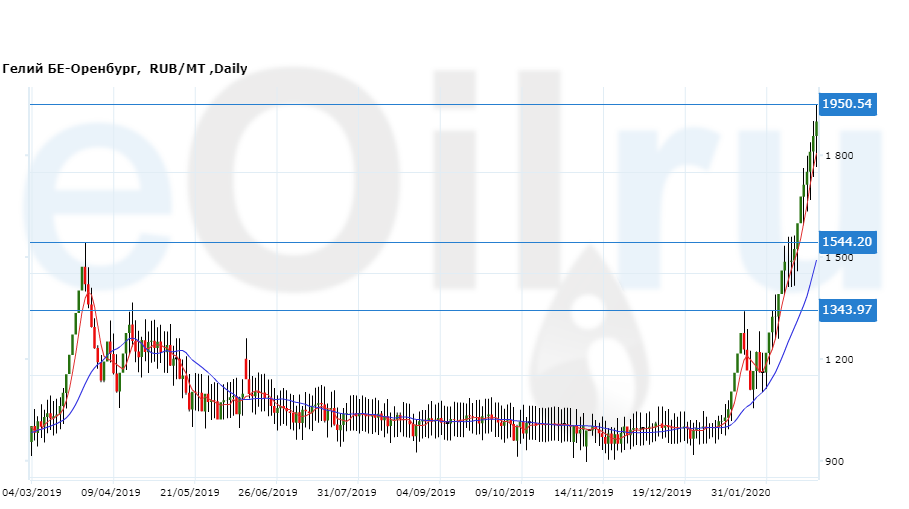Click the 09/10/2019 date on x-axis
909x509 pixels.
tap(505, 493)
